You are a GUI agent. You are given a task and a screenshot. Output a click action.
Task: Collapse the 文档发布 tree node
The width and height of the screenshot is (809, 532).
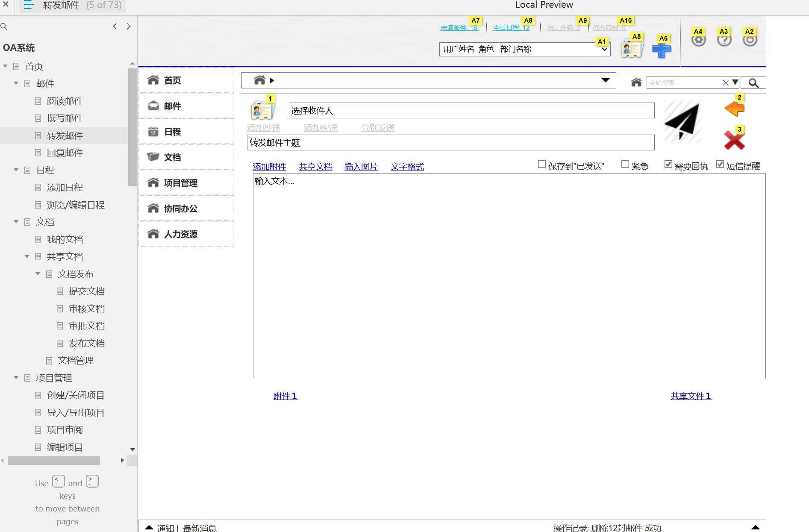coord(38,274)
